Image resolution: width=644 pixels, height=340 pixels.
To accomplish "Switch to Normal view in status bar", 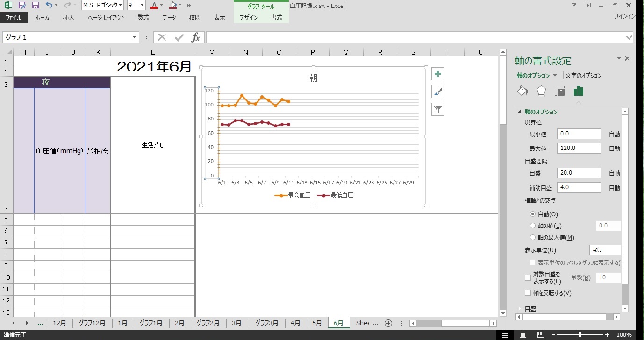I will tap(505, 334).
